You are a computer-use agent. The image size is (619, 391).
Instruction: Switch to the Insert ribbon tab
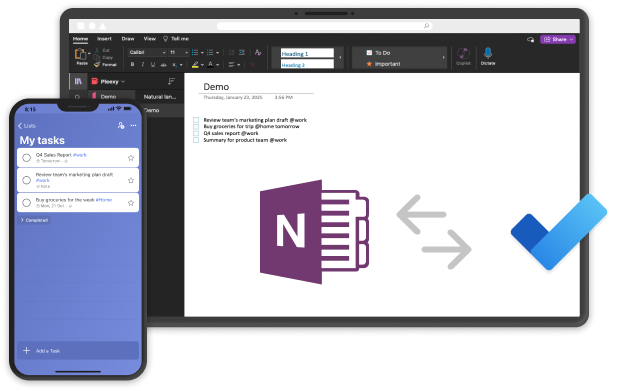pyautogui.click(x=104, y=39)
